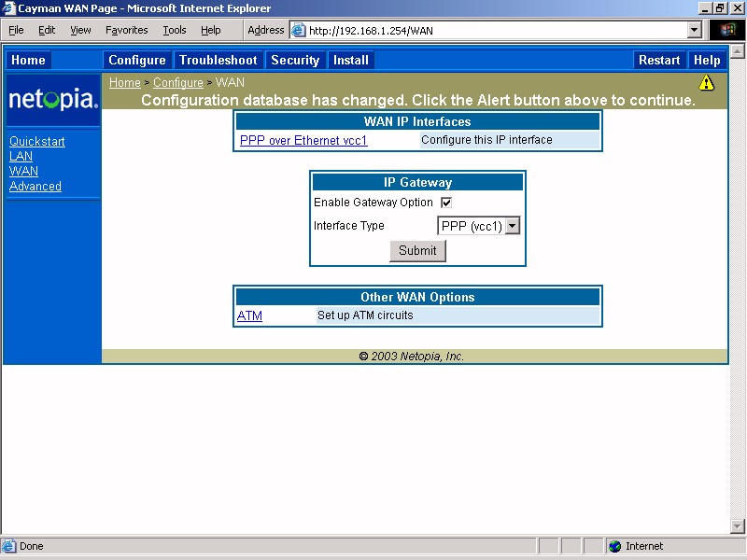Image resolution: width=747 pixels, height=560 pixels.
Task: Open the View menu
Action: pyautogui.click(x=80, y=30)
